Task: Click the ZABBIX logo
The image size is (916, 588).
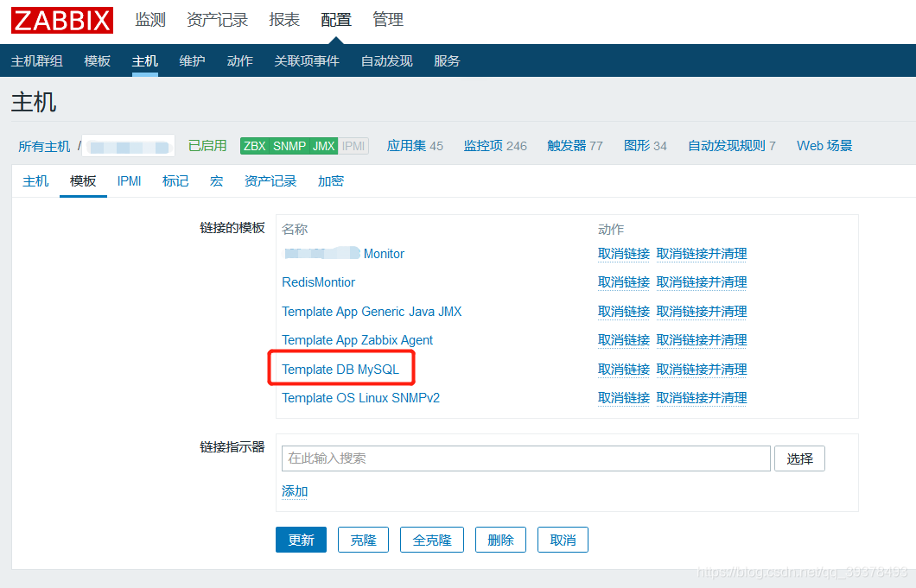Action: coord(60,20)
